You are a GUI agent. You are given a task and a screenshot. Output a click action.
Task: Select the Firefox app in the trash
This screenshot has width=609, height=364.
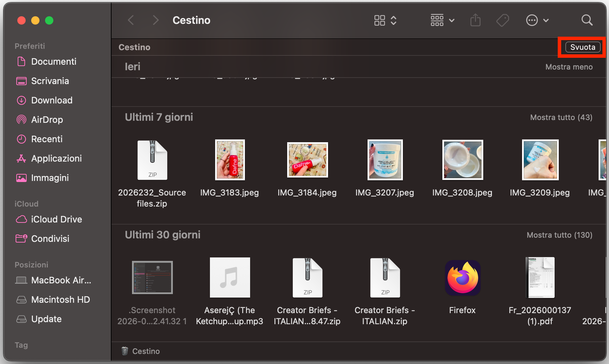462,277
